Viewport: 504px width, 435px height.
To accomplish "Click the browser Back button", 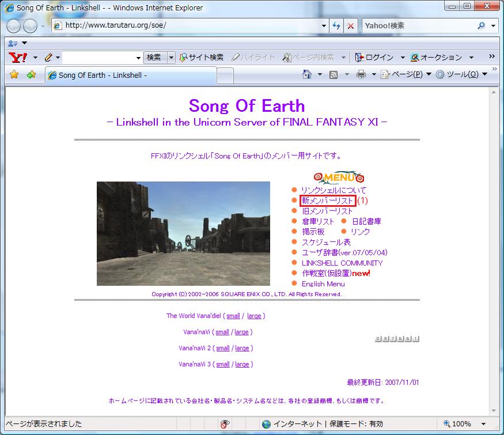I will click(14, 26).
